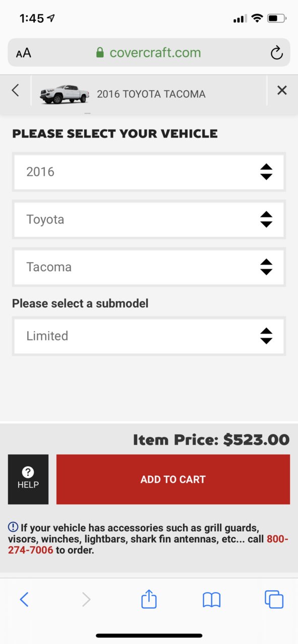This screenshot has width=298, height=644.
Task: Tap the Safari back arrow in bottom toolbar
Action: [24, 599]
